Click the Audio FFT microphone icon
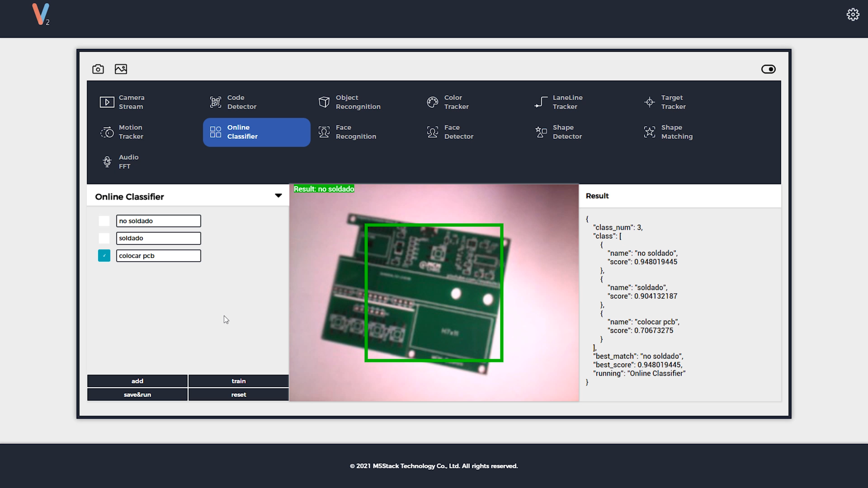This screenshot has height=488, width=868. point(107,162)
